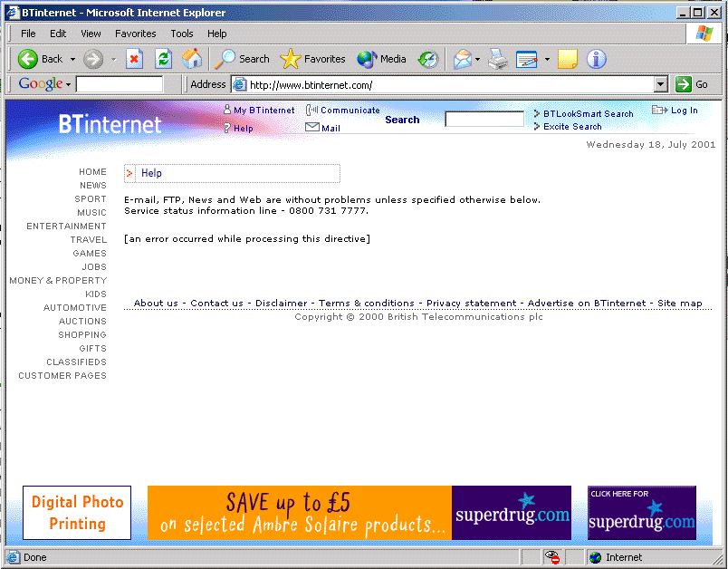Click the Mail envelope toolbar icon

tap(463, 59)
